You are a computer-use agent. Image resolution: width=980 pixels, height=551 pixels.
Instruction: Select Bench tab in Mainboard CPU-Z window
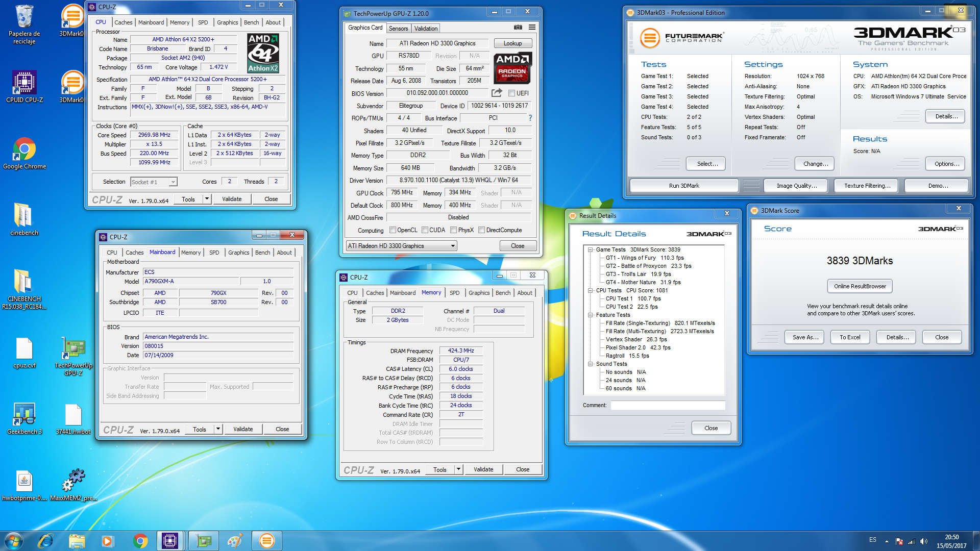(262, 253)
